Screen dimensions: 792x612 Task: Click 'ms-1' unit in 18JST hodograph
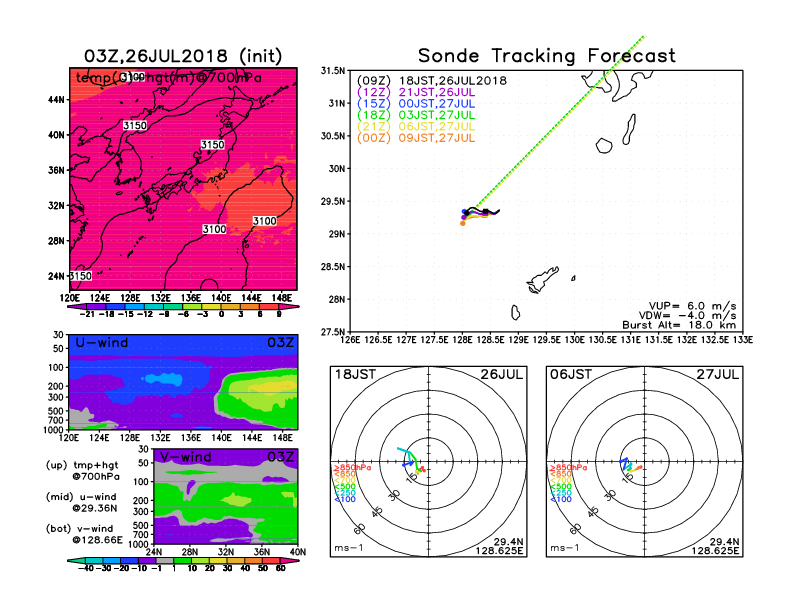349,548
